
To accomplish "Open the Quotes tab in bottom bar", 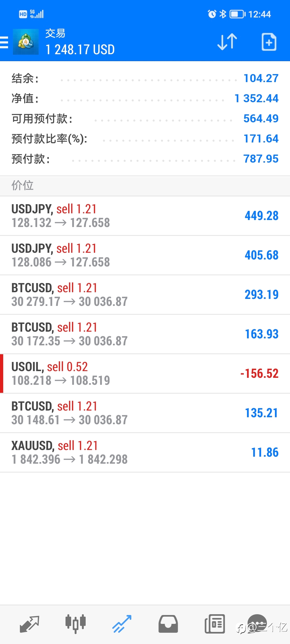I will click(30, 624).
